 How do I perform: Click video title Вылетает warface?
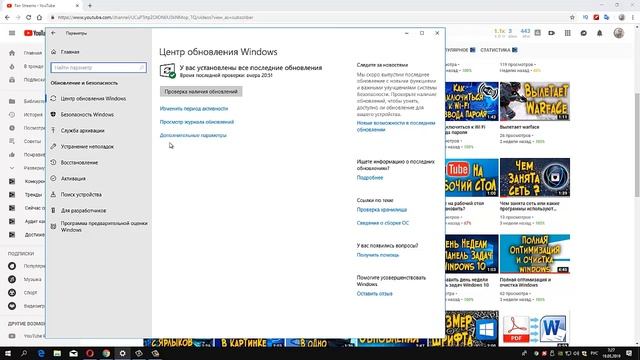[519, 127]
